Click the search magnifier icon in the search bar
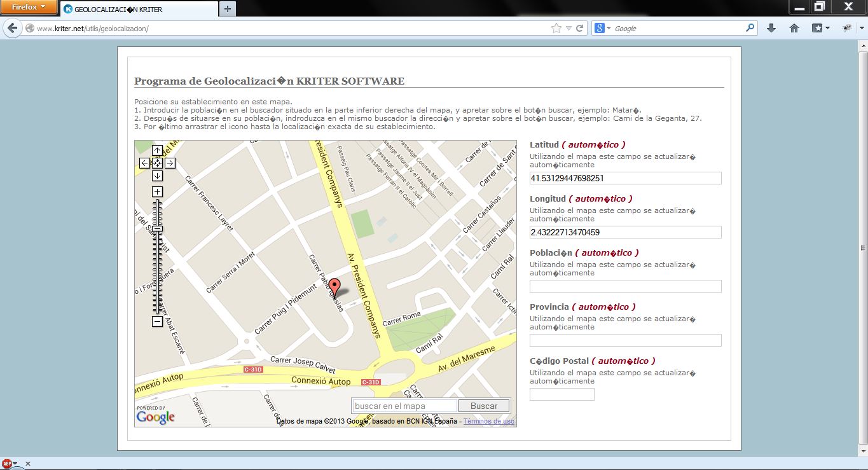 [750, 28]
